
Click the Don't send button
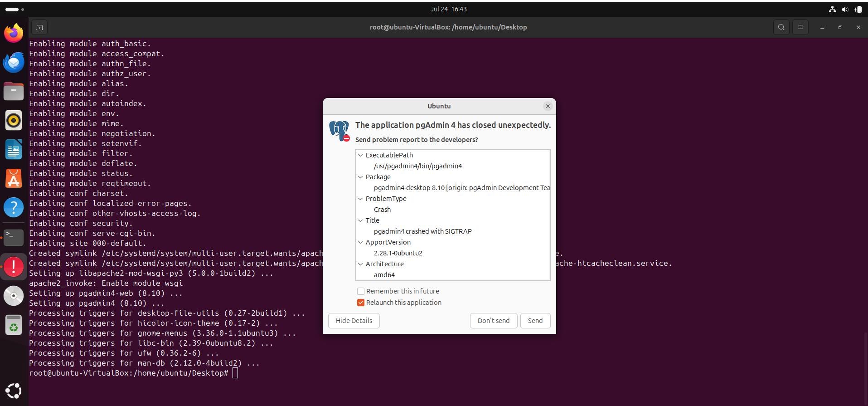(493, 321)
